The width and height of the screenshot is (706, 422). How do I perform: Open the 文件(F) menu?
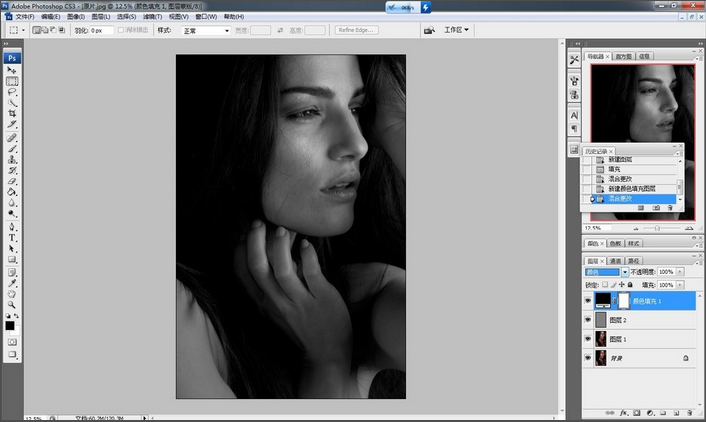(25, 17)
